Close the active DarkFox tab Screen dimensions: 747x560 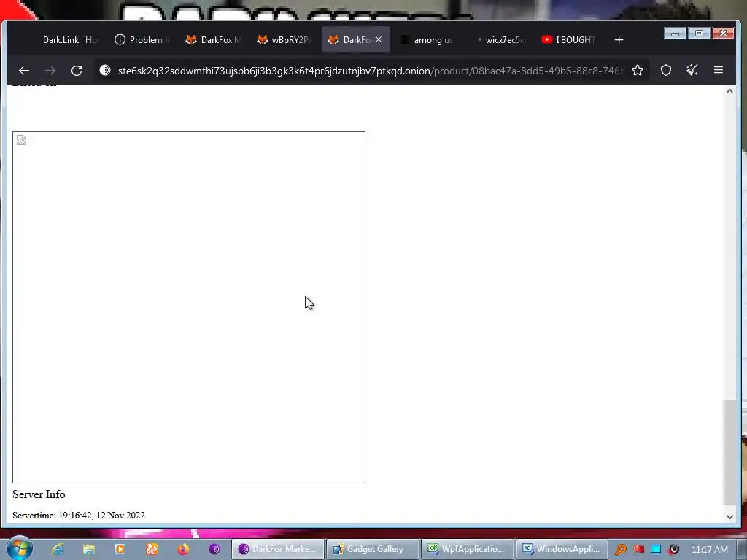[x=379, y=39]
